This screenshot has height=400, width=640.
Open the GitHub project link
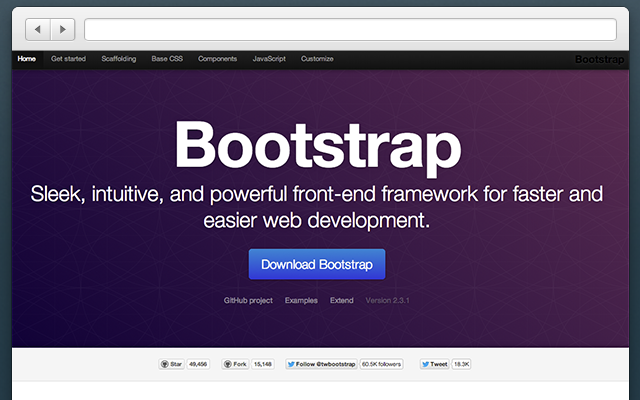[x=248, y=300]
